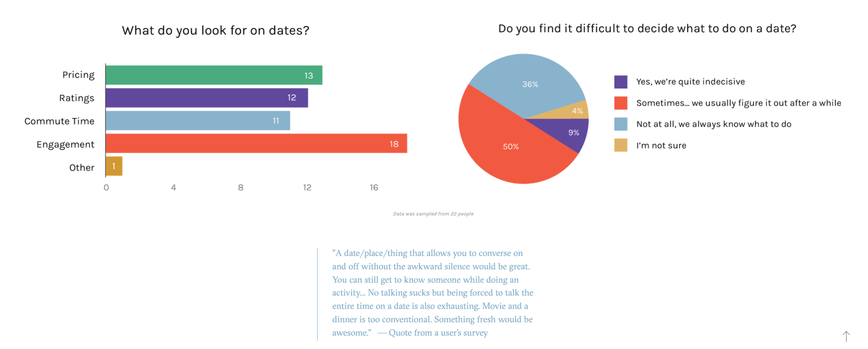Image resolution: width=868 pixels, height=349 pixels.
Task: Click the yellow legend swatch for not sure
Action: pyautogui.click(x=620, y=145)
